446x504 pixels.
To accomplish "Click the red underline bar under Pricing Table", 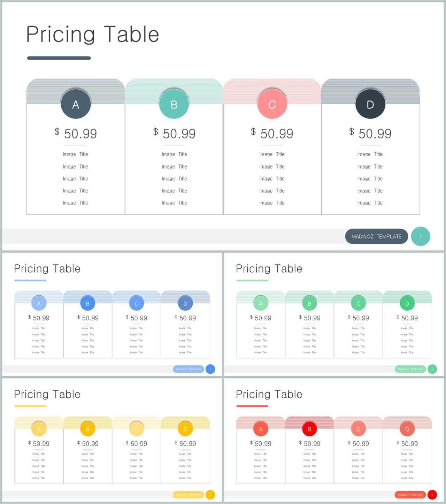I will tap(252, 406).
